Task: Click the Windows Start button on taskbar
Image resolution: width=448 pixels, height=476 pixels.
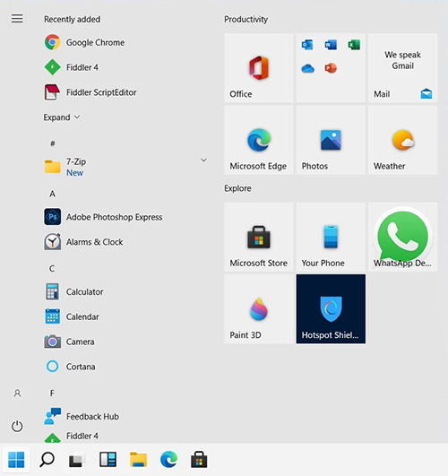Action: 16,460
